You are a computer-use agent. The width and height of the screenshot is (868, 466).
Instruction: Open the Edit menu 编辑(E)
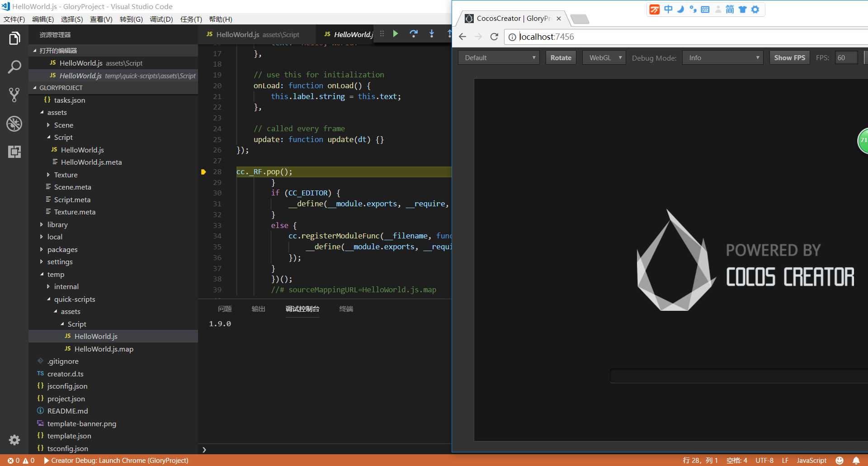click(x=43, y=19)
